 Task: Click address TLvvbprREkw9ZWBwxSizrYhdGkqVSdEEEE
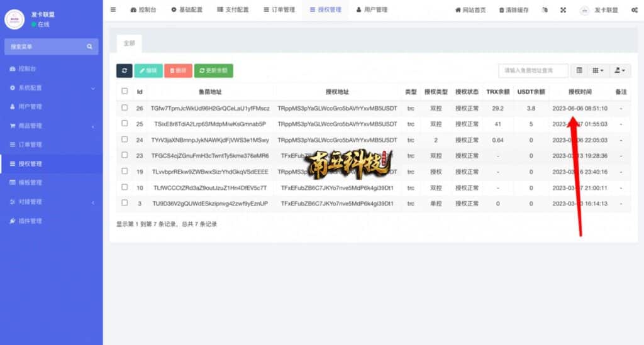[x=210, y=172]
